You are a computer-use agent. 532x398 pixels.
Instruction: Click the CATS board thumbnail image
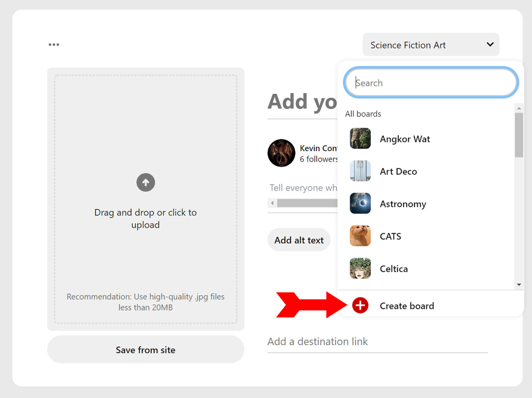coord(360,236)
